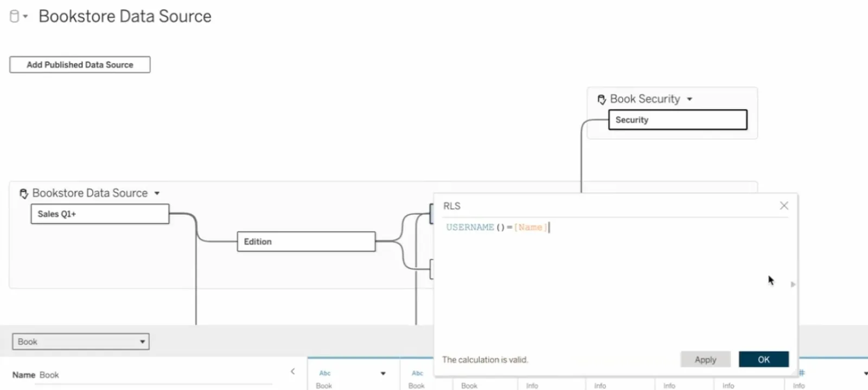
Task: Click the Abc type icon of first column
Action: pyautogui.click(x=325, y=373)
